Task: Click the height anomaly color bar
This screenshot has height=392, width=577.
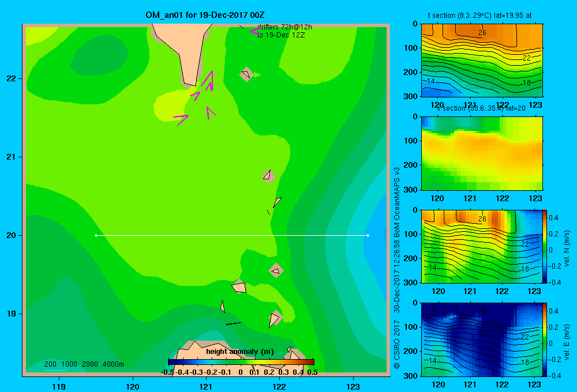Action: coord(241,362)
